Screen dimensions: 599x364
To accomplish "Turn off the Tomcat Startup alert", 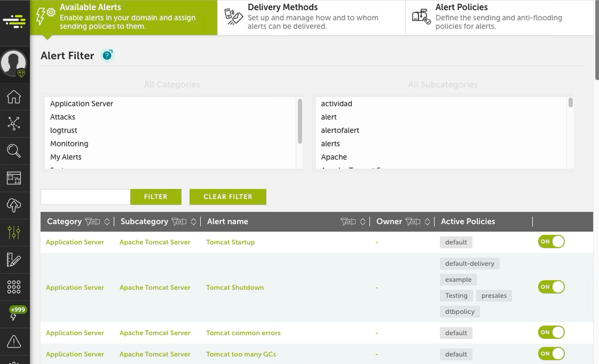I will click(x=551, y=241).
